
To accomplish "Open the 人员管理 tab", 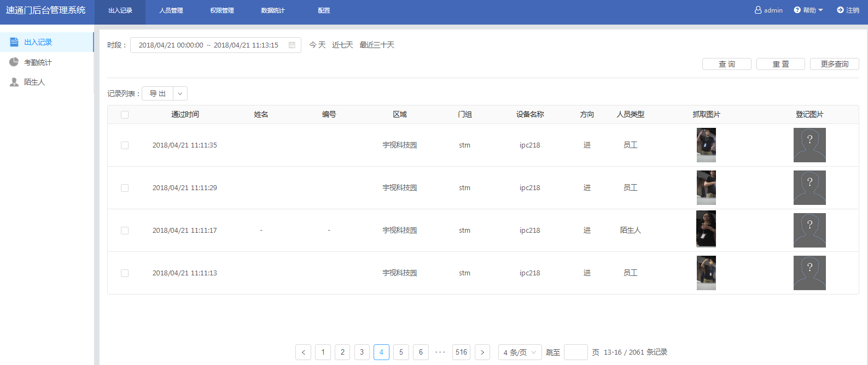I will [171, 10].
